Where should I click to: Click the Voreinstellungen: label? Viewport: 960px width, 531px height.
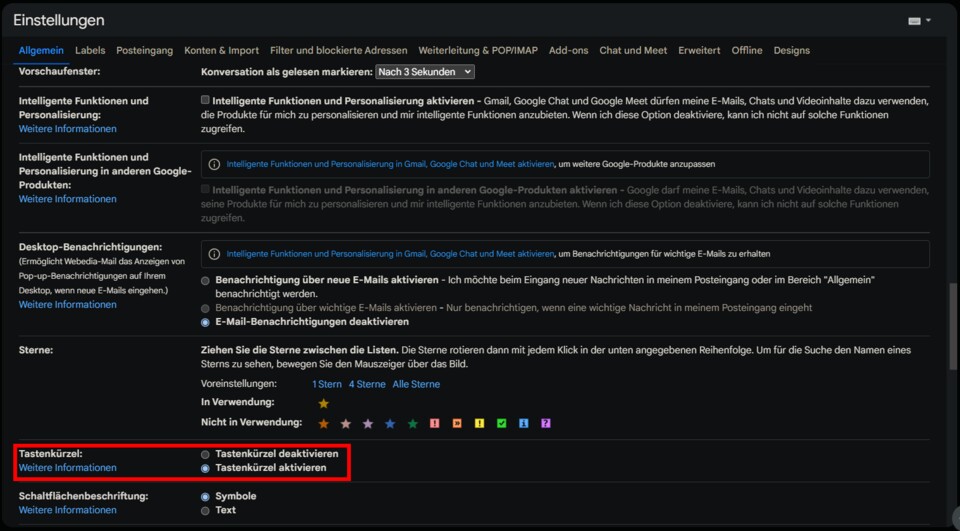click(x=239, y=383)
